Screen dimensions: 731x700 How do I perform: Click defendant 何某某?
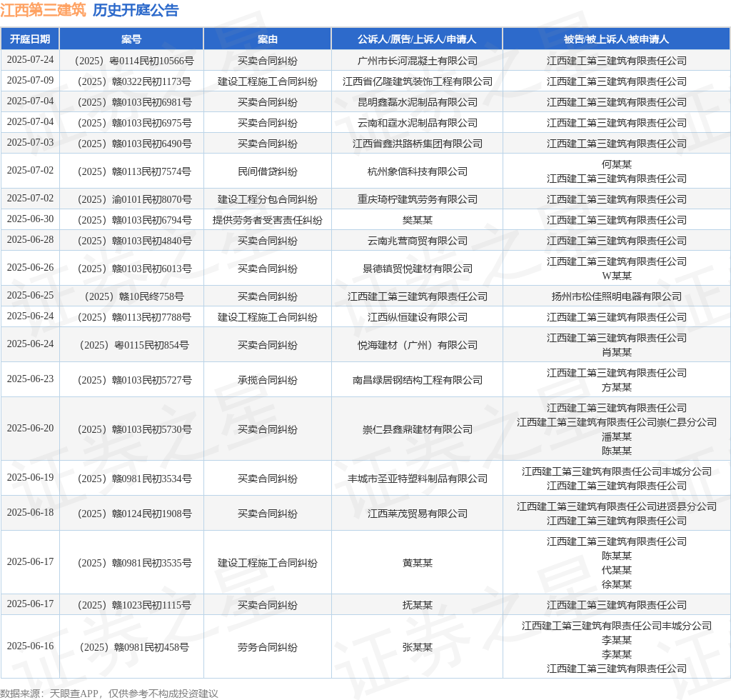[616, 164]
